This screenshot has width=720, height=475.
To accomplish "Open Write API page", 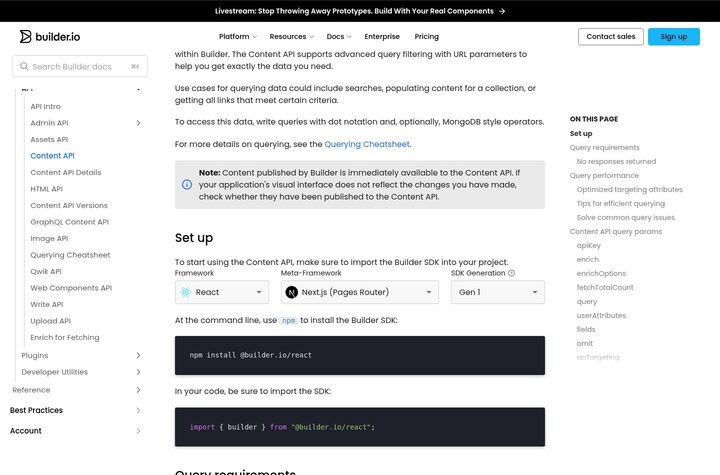I will [x=47, y=305].
